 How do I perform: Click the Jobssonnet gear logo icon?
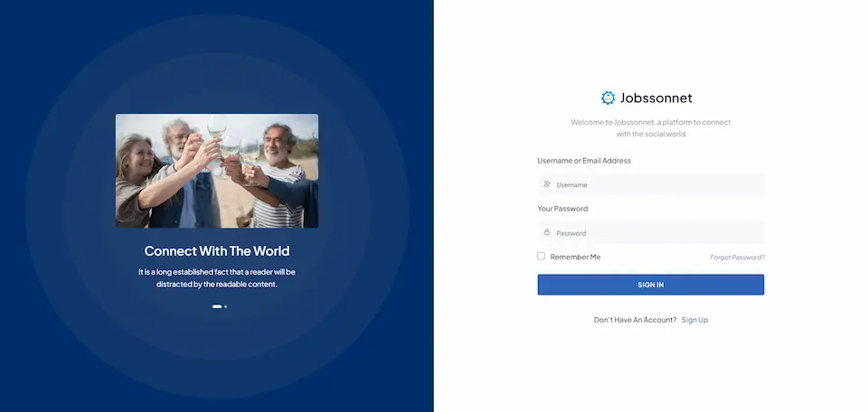click(x=608, y=98)
